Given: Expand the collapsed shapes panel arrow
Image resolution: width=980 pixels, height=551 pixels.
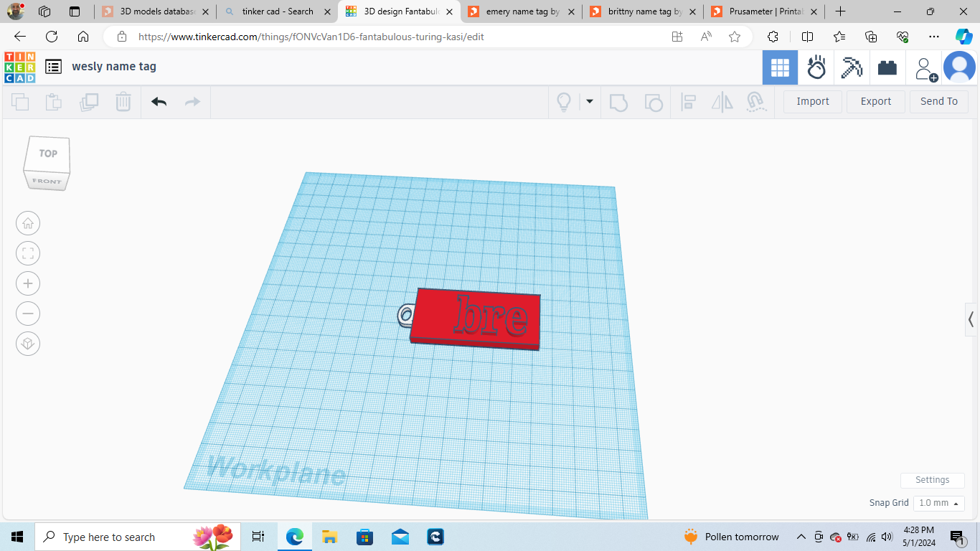Looking at the screenshot, I should pos(971,319).
